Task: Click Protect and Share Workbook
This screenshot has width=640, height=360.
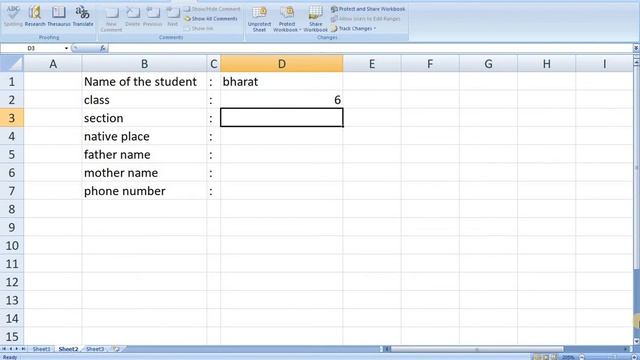Action: point(368,9)
